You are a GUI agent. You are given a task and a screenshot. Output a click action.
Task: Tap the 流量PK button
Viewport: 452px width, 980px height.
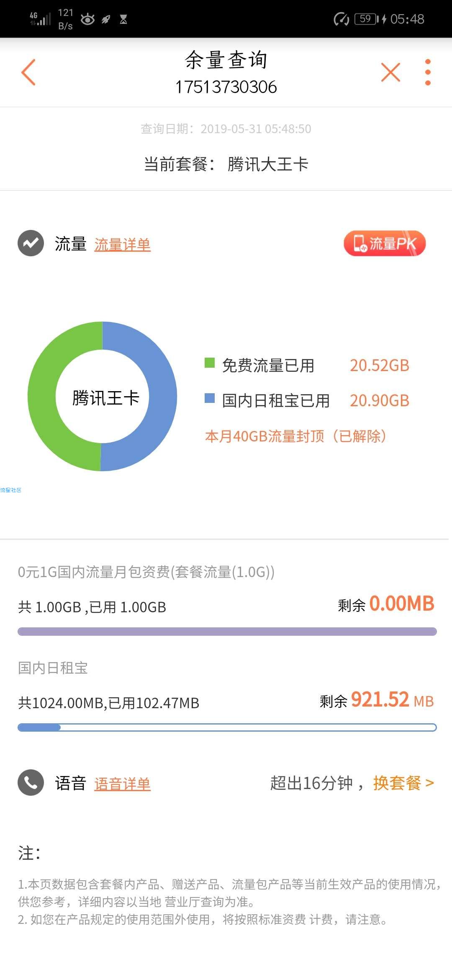point(385,243)
